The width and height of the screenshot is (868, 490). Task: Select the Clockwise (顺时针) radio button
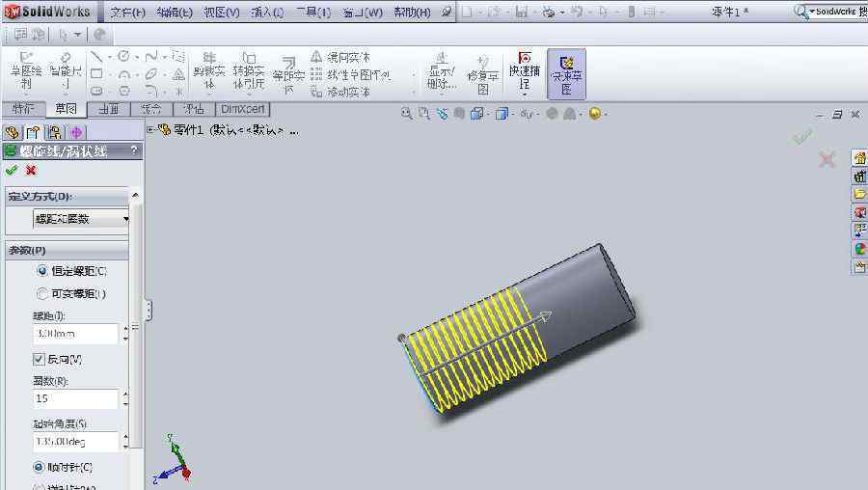[40, 467]
